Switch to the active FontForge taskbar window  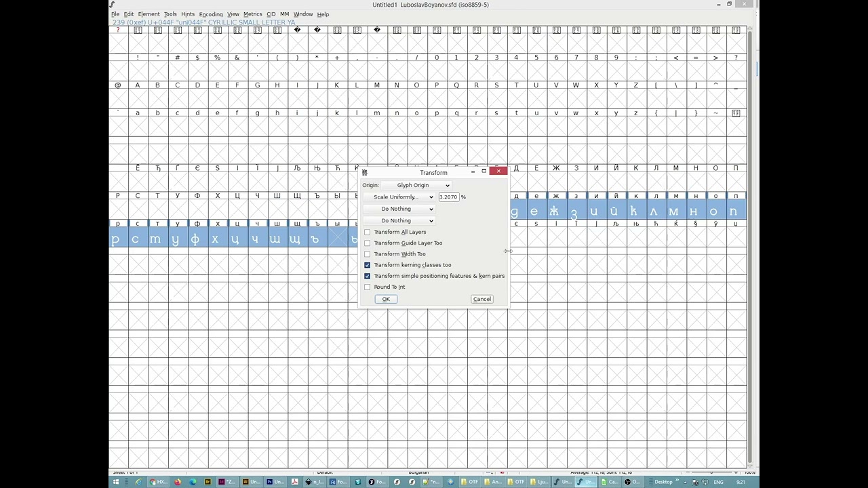coord(585,482)
